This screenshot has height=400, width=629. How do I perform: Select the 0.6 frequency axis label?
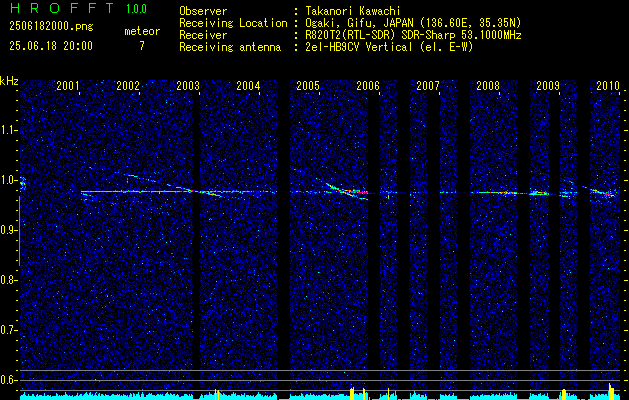point(9,380)
